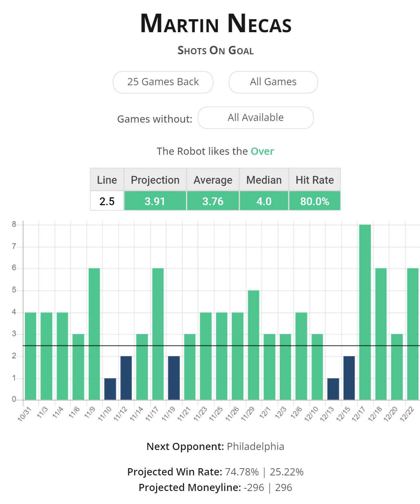Screen dimensions: 420x504
Task: Click the 4.0 median cell
Action: [264, 201]
